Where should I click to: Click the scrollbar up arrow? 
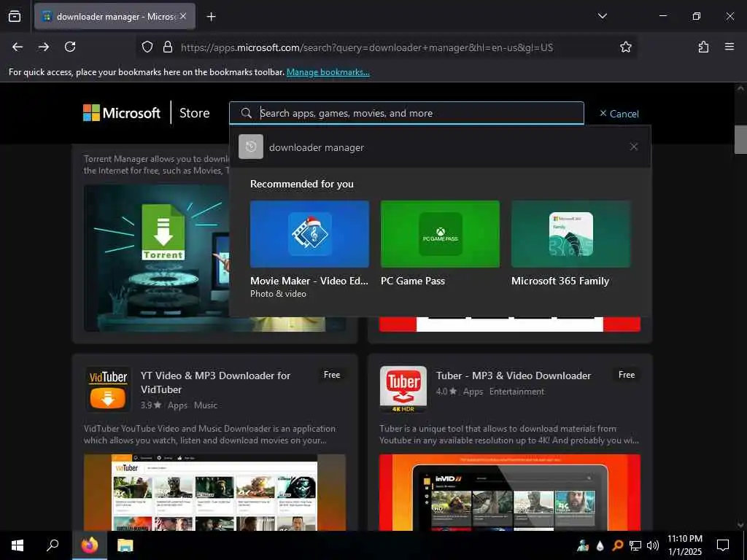(740, 88)
